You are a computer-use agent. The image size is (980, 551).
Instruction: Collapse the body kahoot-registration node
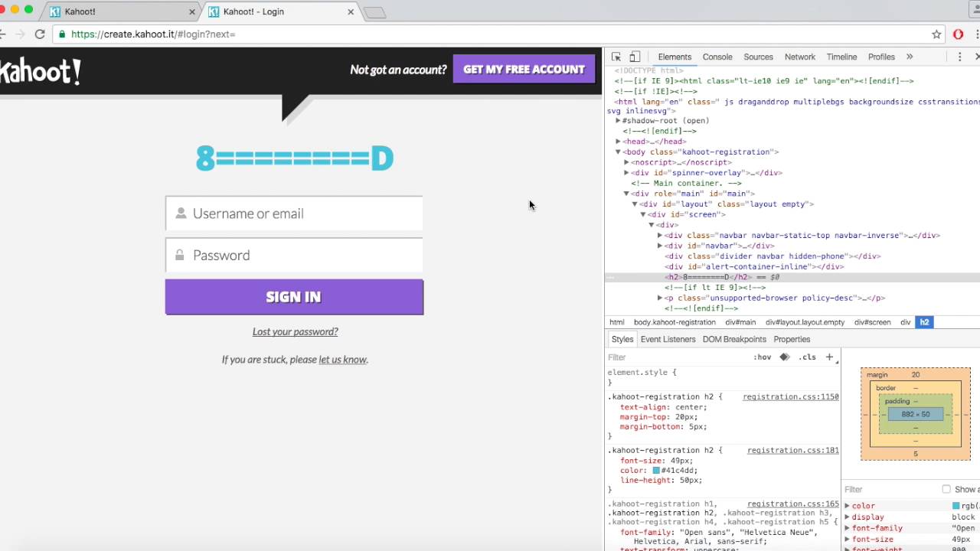pyautogui.click(x=618, y=152)
